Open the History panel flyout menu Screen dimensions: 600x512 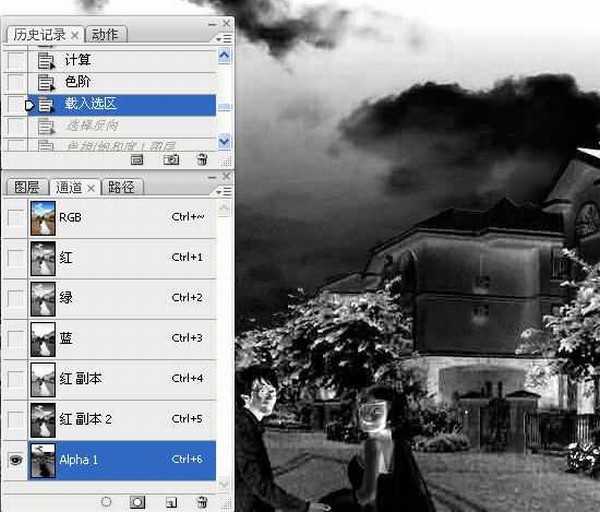[223, 38]
